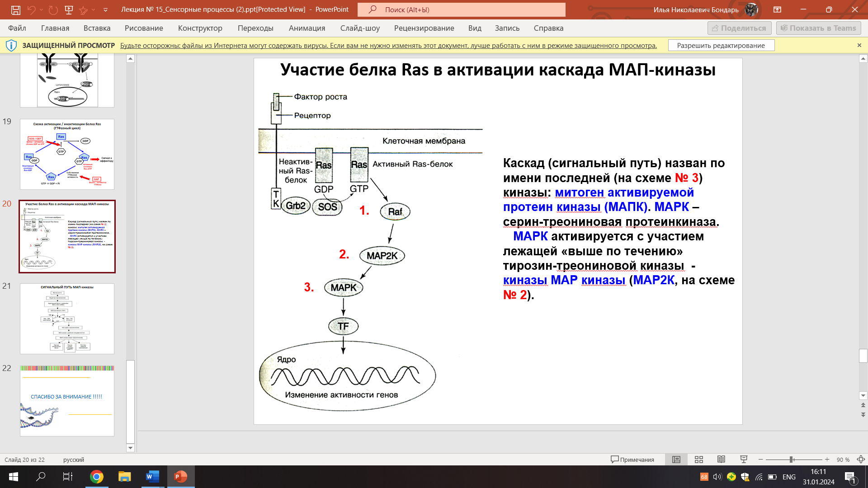Click the zoom slider handle
The image size is (868, 488).
[792, 460]
